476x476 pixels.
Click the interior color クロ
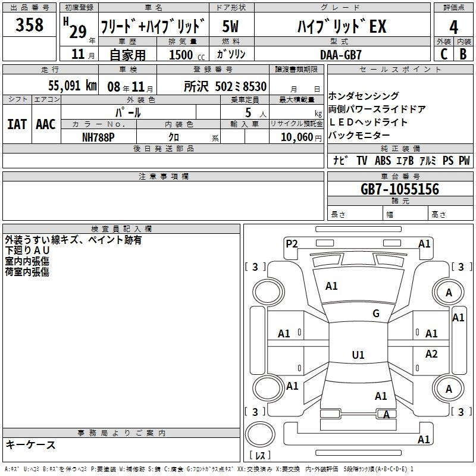pyautogui.click(x=174, y=137)
